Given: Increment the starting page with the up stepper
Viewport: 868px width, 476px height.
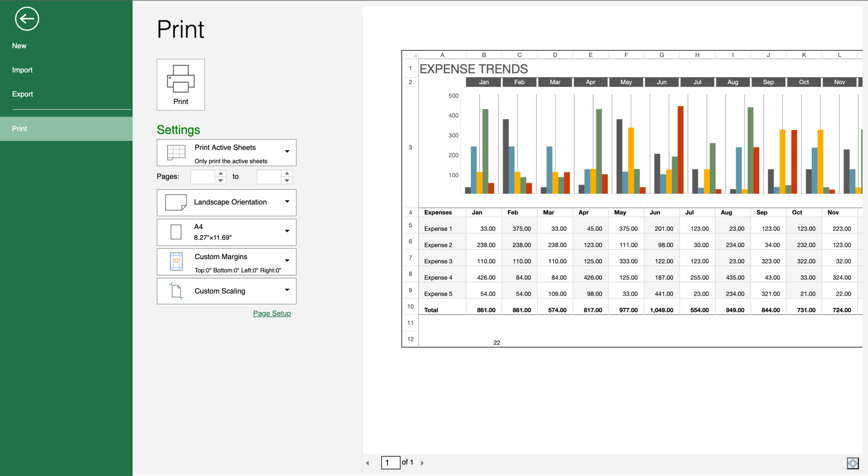Looking at the screenshot, I should coord(221,173).
